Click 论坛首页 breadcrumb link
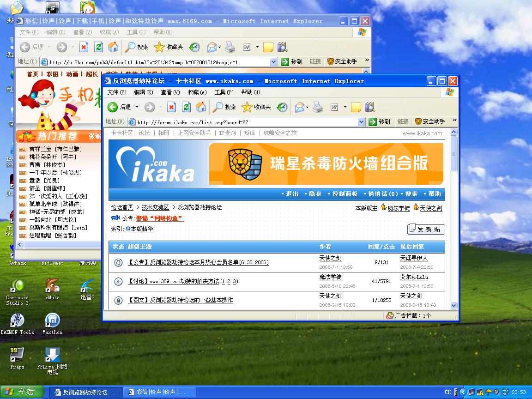Image resolution: width=532 pixels, height=399 pixels. (122, 207)
